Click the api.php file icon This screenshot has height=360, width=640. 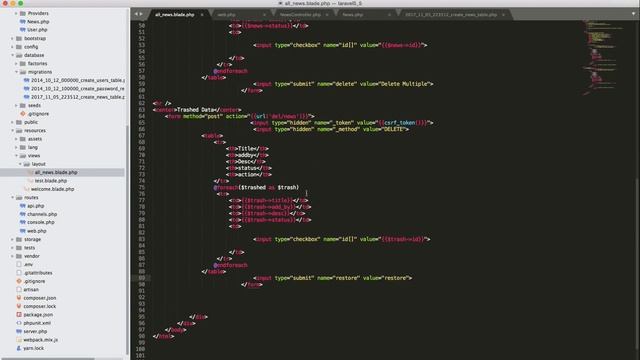[x=23, y=206]
